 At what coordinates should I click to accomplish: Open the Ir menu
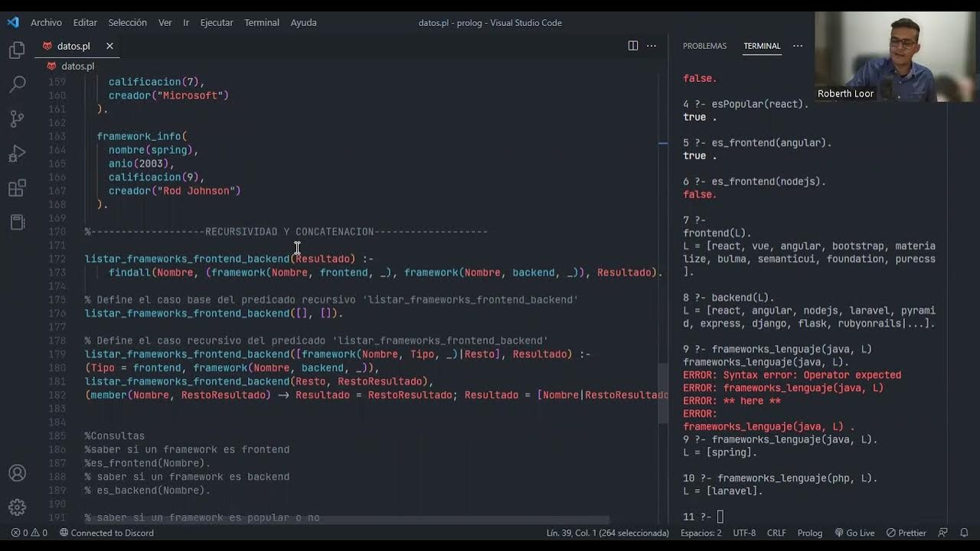186,22
